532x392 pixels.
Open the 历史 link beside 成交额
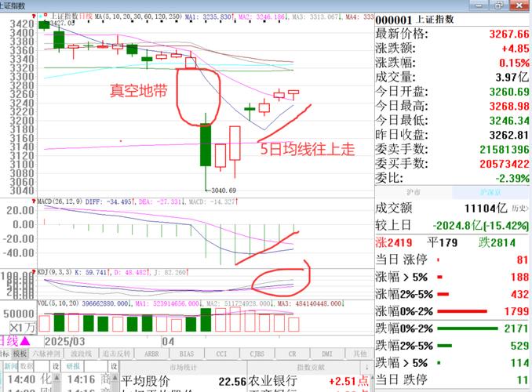click(x=520, y=209)
